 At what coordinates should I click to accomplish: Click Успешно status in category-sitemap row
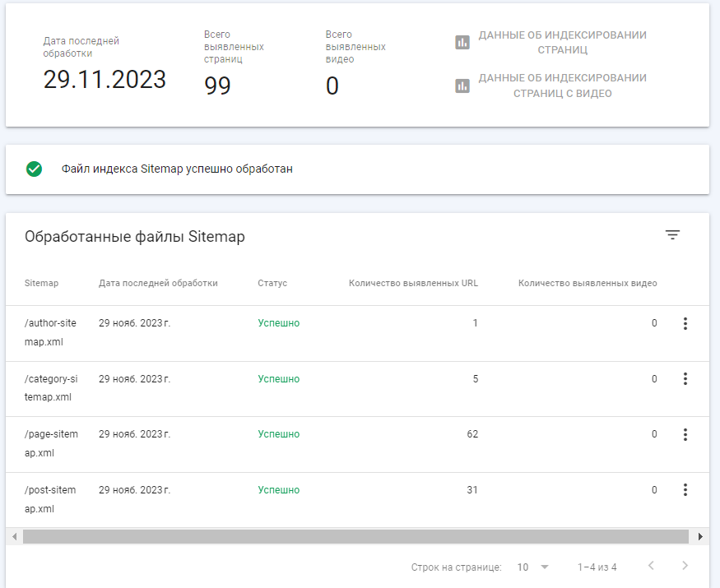279,379
